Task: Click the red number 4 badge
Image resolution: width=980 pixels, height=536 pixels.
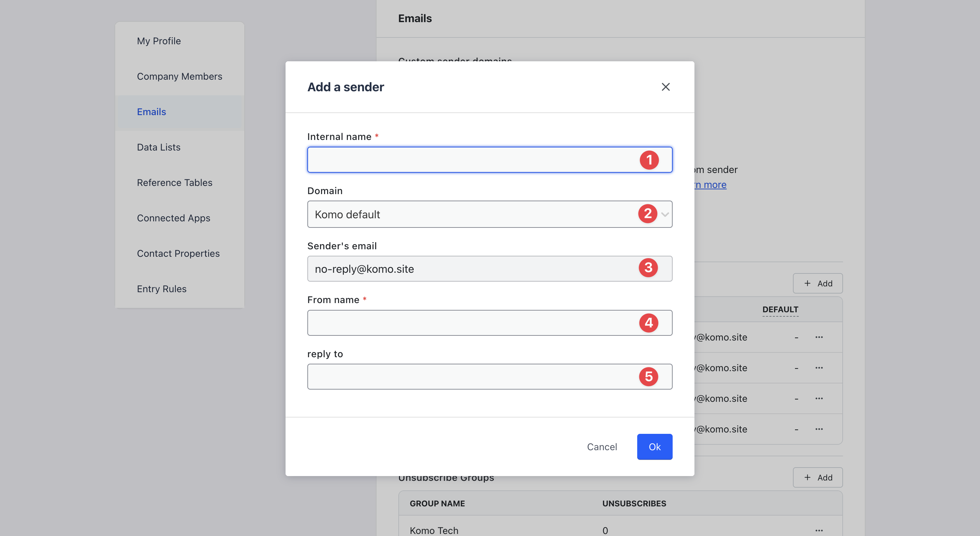Action: (x=649, y=323)
